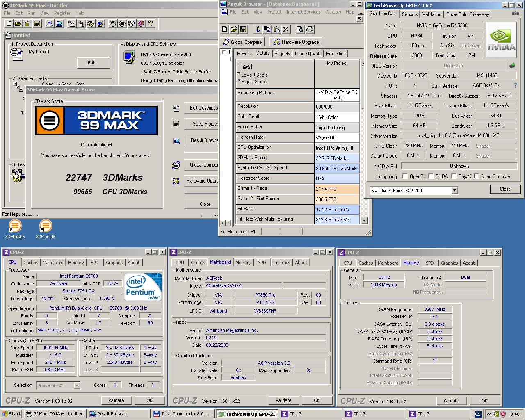Click right arrow on Result Browser tree scrollbar

click(228, 223)
